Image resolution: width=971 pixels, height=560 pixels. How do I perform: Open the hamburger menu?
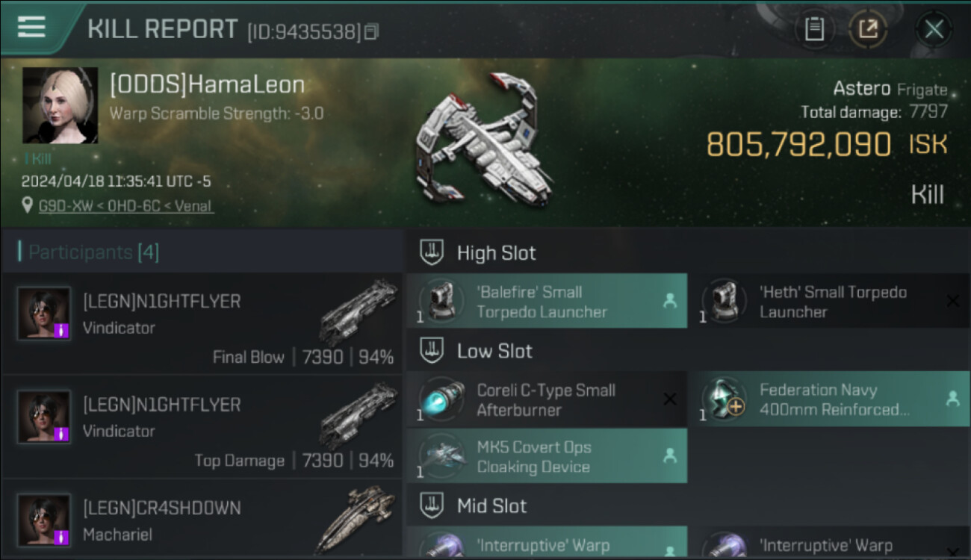pos(31,28)
